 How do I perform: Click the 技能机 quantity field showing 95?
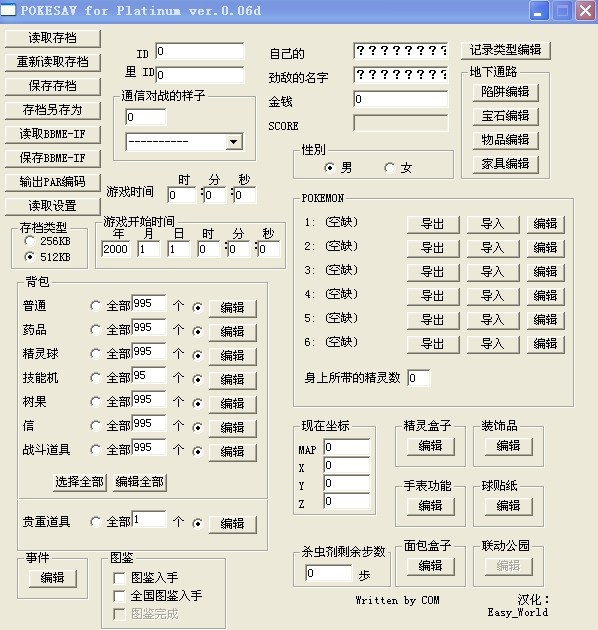pyautogui.click(x=149, y=376)
